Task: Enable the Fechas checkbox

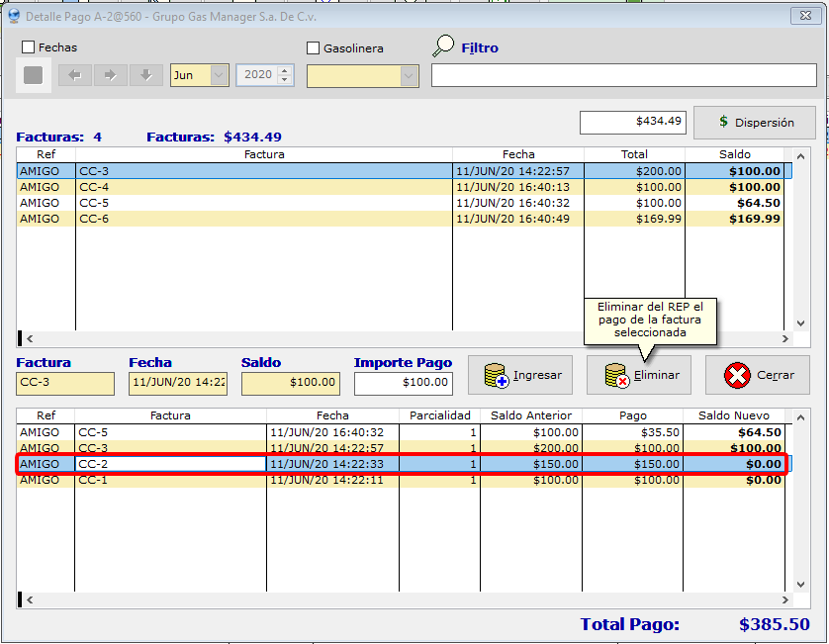Action: point(29,47)
